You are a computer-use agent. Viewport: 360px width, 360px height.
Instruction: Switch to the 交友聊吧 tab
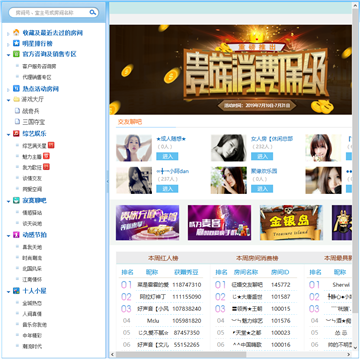(130, 122)
